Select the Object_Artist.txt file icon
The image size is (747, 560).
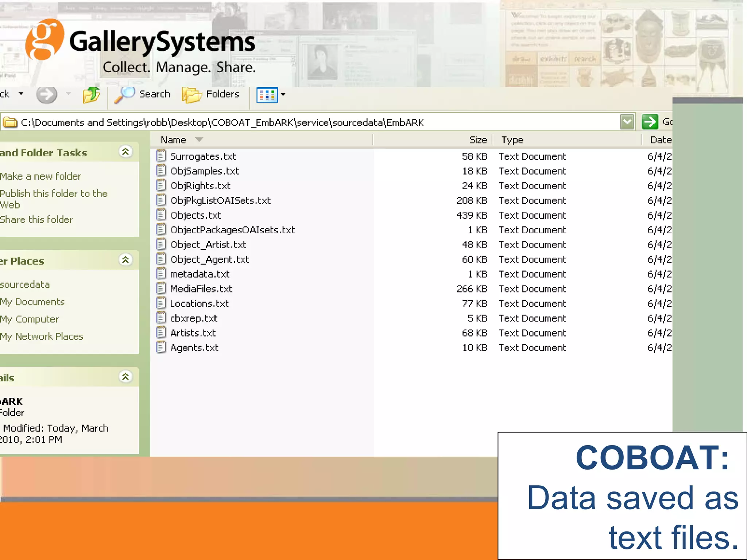161,244
